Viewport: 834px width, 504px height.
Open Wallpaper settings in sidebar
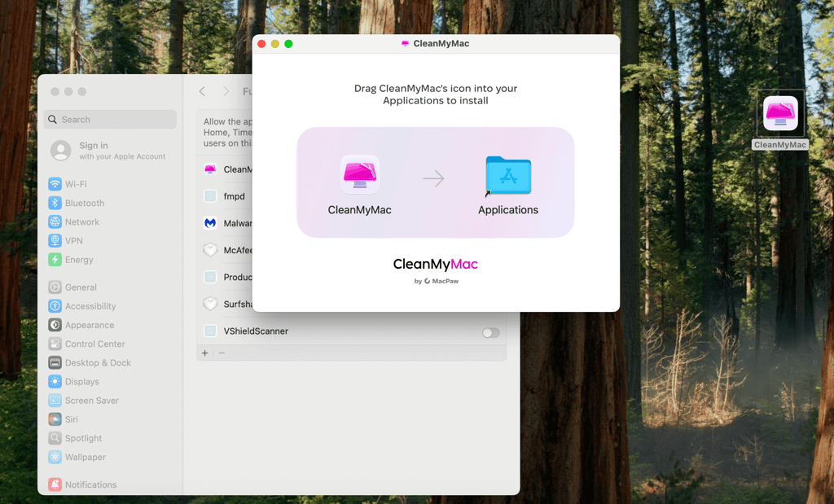tap(77, 458)
